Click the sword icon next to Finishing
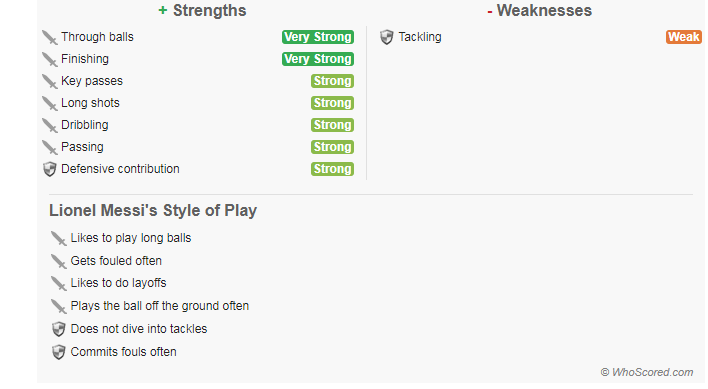The height and width of the screenshot is (389, 708). coord(50,60)
